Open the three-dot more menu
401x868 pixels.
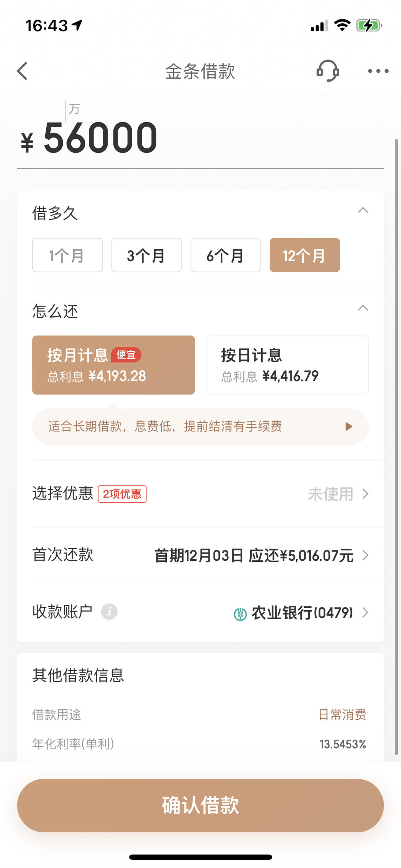tap(378, 71)
